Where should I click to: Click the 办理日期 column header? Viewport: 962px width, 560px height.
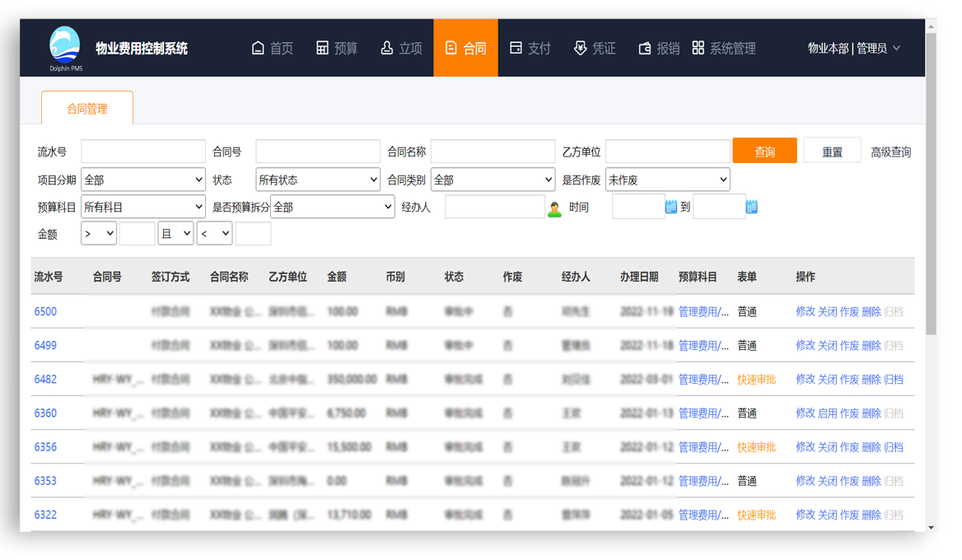tap(639, 277)
